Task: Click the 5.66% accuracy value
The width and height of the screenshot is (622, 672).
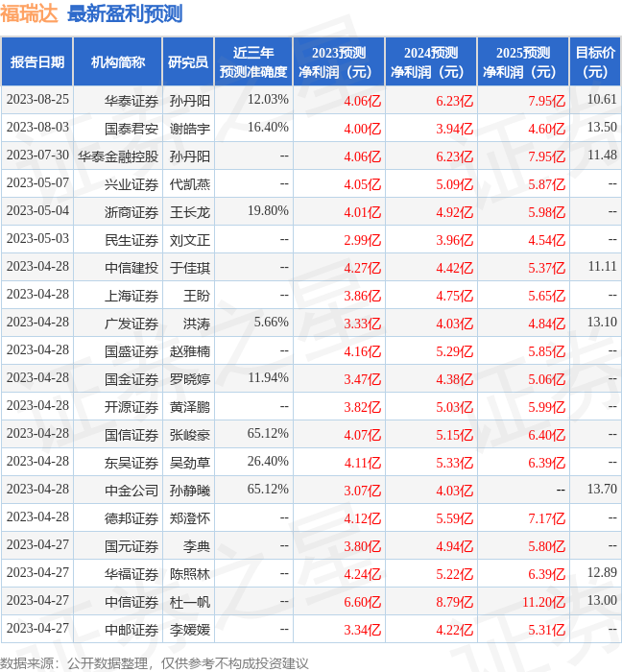Action: coord(271,323)
